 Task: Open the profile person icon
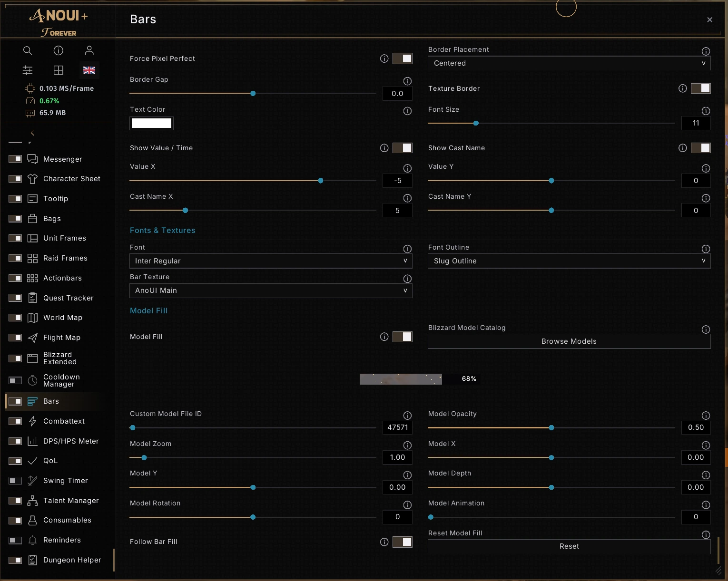tap(89, 50)
